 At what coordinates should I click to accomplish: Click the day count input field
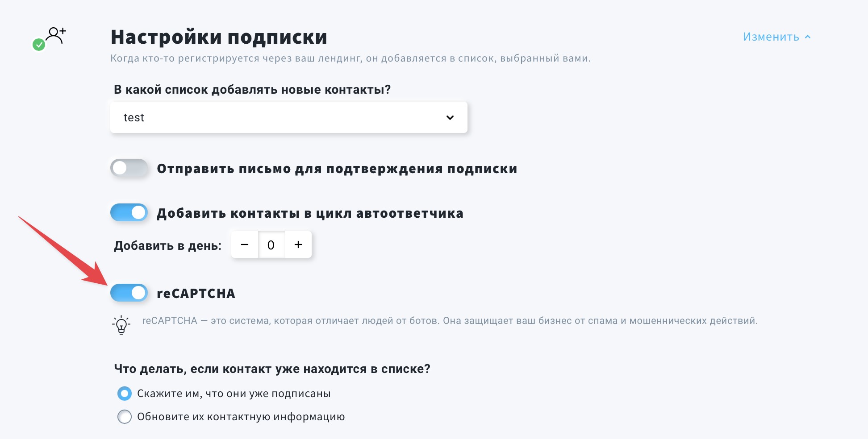point(271,244)
